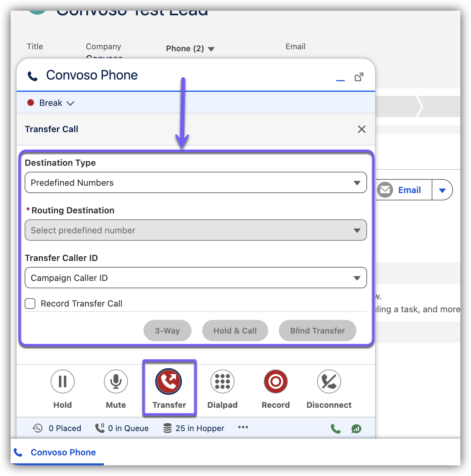The width and height of the screenshot is (471, 476).
Task: Change the Break agent status
Action: click(x=51, y=103)
